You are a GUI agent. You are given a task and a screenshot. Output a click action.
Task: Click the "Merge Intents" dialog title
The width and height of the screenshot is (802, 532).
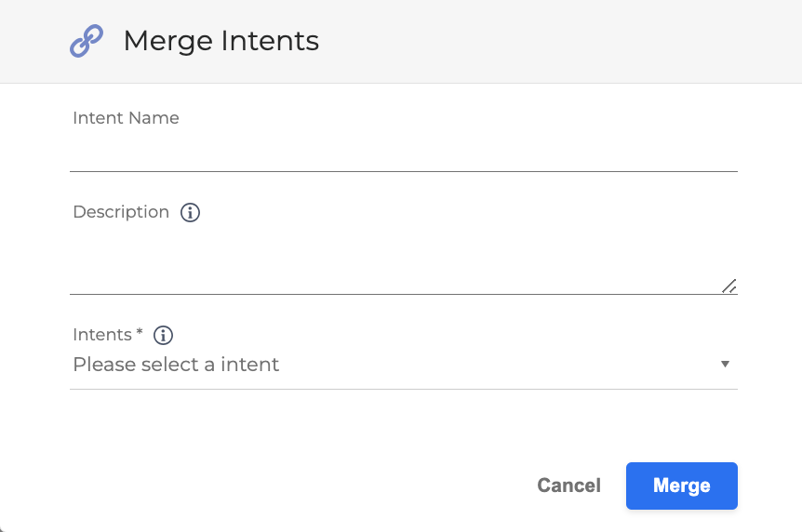click(x=221, y=41)
